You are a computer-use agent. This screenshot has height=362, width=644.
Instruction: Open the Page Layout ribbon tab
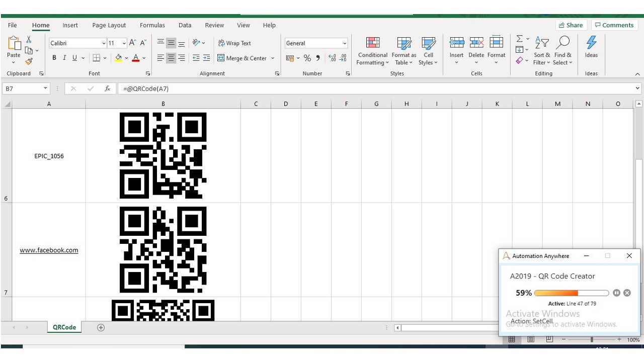[x=109, y=25]
